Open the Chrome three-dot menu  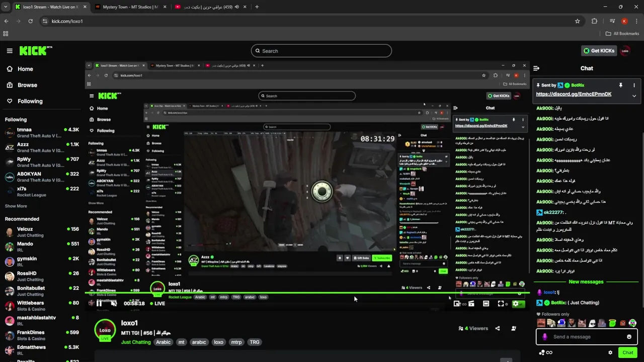click(x=636, y=21)
